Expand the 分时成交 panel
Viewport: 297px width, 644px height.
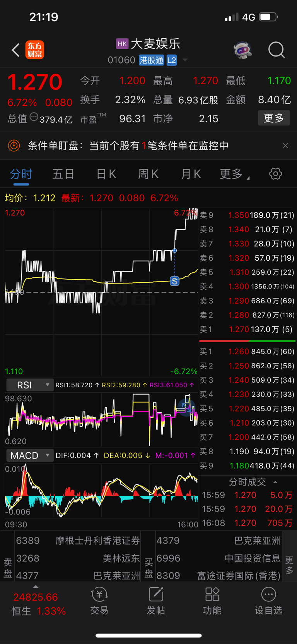click(253, 482)
